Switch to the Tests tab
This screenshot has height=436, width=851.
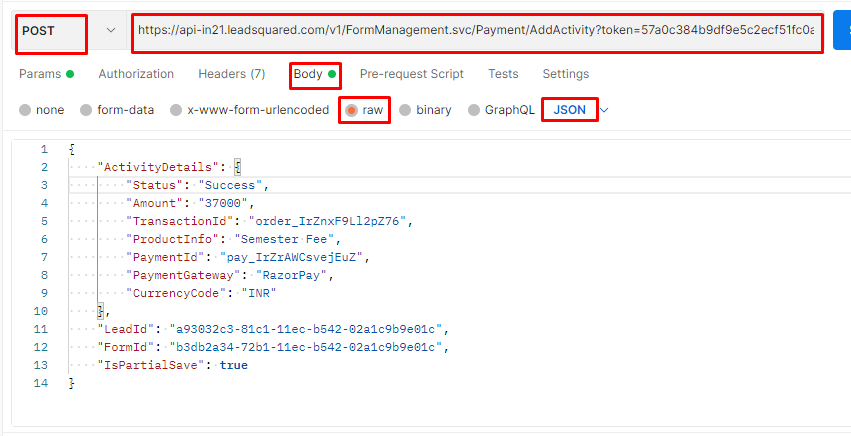503,74
